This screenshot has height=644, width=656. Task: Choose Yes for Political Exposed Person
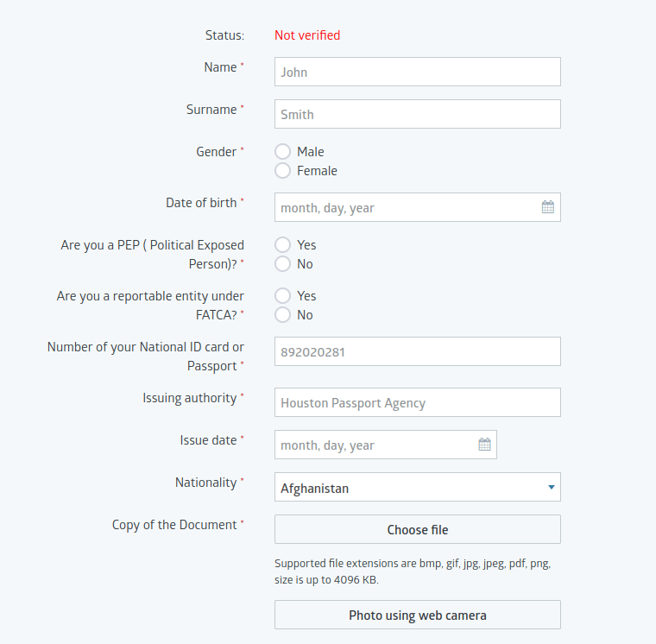(282, 245)
